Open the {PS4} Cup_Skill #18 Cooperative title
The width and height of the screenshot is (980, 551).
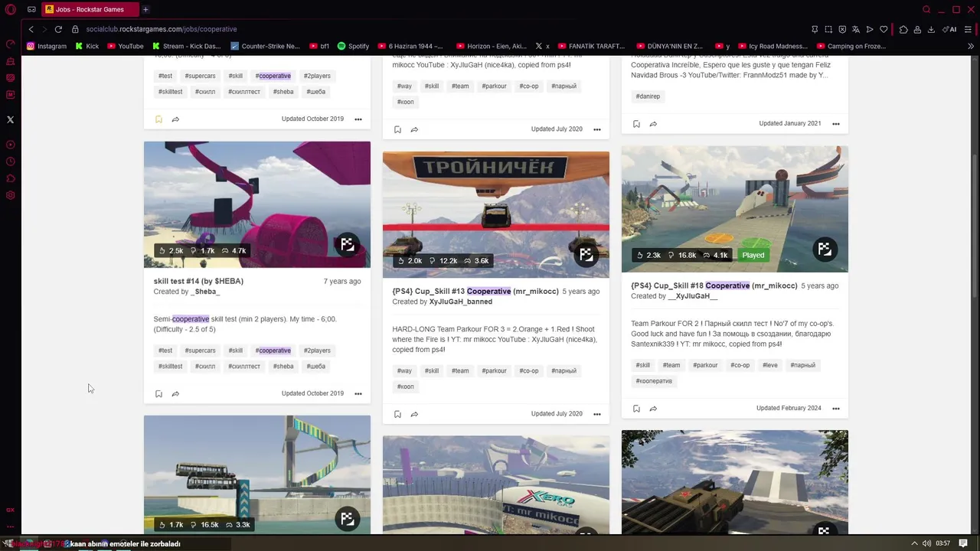(x=714, y=285)
